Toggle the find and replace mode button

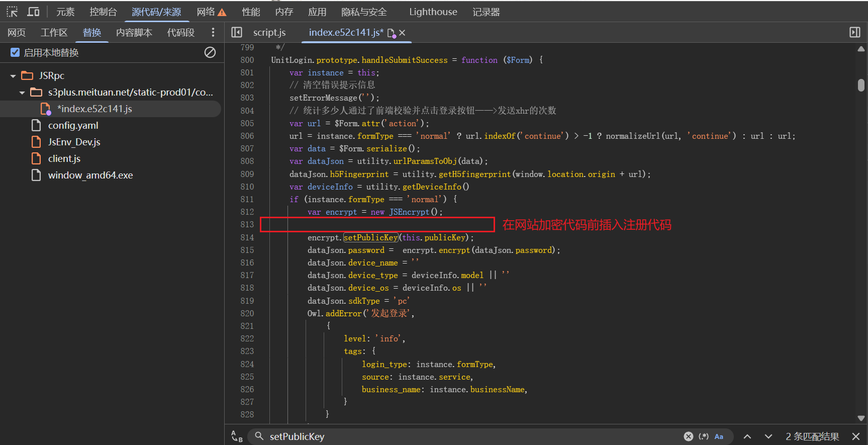pos(237,436)
